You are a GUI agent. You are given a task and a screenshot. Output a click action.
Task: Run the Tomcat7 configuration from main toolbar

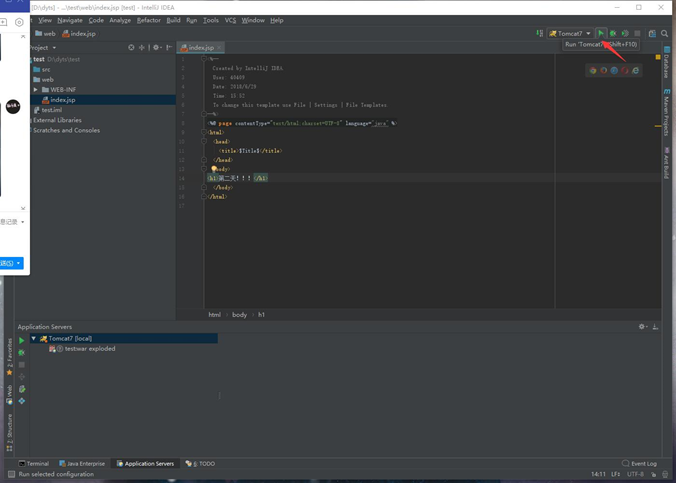pyautogui.click(x=601, y=33)
